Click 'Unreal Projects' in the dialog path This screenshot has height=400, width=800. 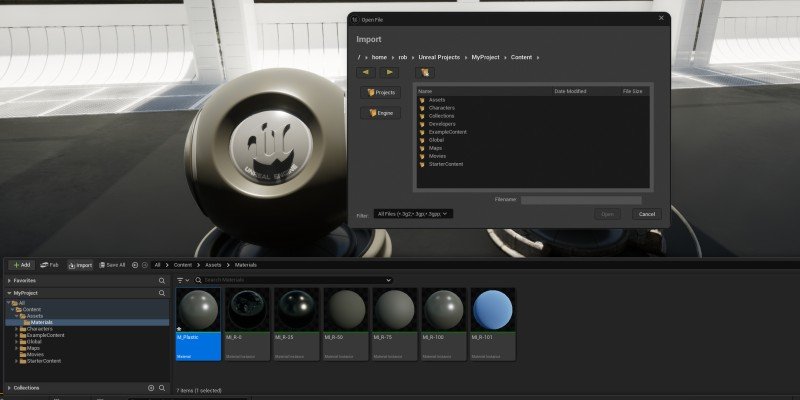coord(439,57)
